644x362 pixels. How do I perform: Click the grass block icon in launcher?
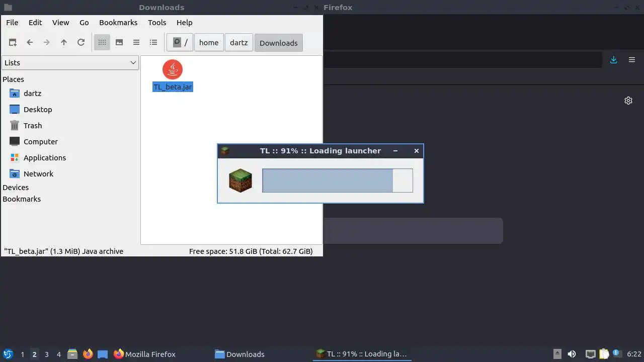(x=240, y=180)
